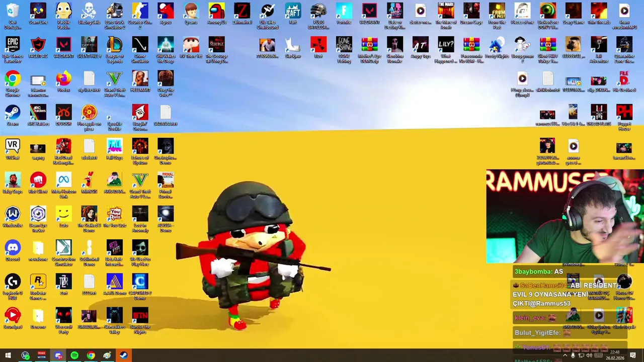Launch Windscribe from the desktop
644x362 pixels.
tap(13, 217)
